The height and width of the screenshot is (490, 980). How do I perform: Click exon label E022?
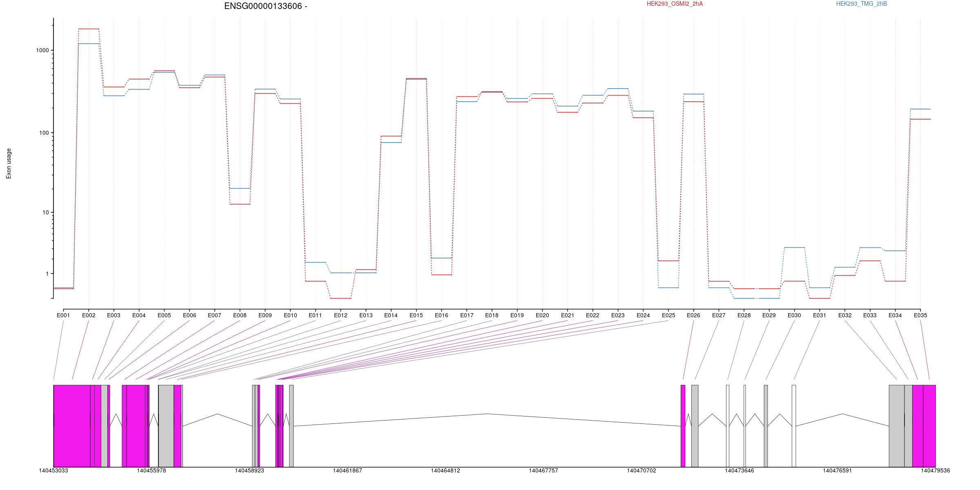[x=592, y=315]
